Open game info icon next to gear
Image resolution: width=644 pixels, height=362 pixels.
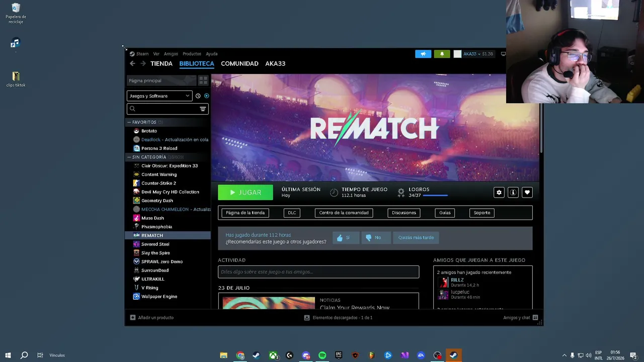(513, 192)
